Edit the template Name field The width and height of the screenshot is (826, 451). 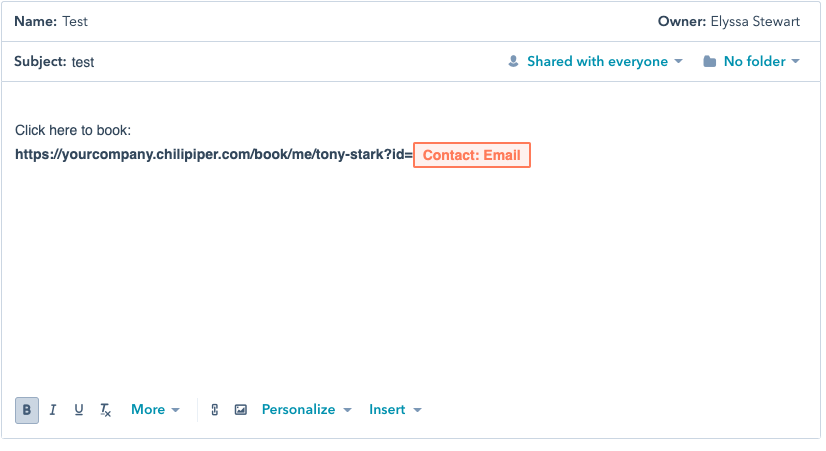75,22
